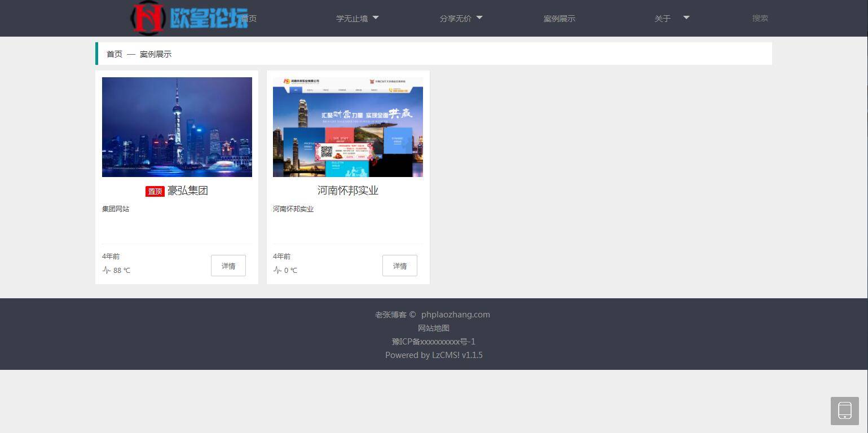Click the pulse icon on 豪弘集团 card
The height and width of the screenshot is (433, 868).
tap(107, 270)
